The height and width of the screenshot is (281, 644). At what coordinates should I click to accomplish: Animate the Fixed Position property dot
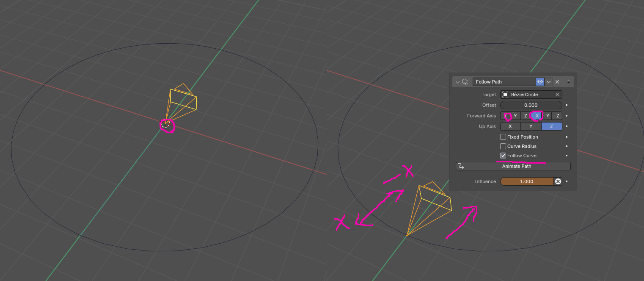click(567, 137)
